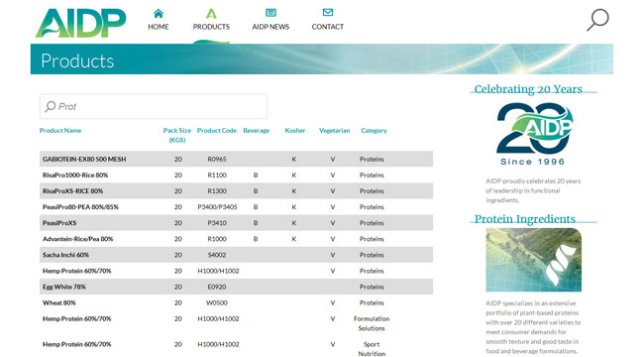Image resolution: width=644 pixels, height=357 pixels.
Task: Click product code E0920
Action: point(217,287)
